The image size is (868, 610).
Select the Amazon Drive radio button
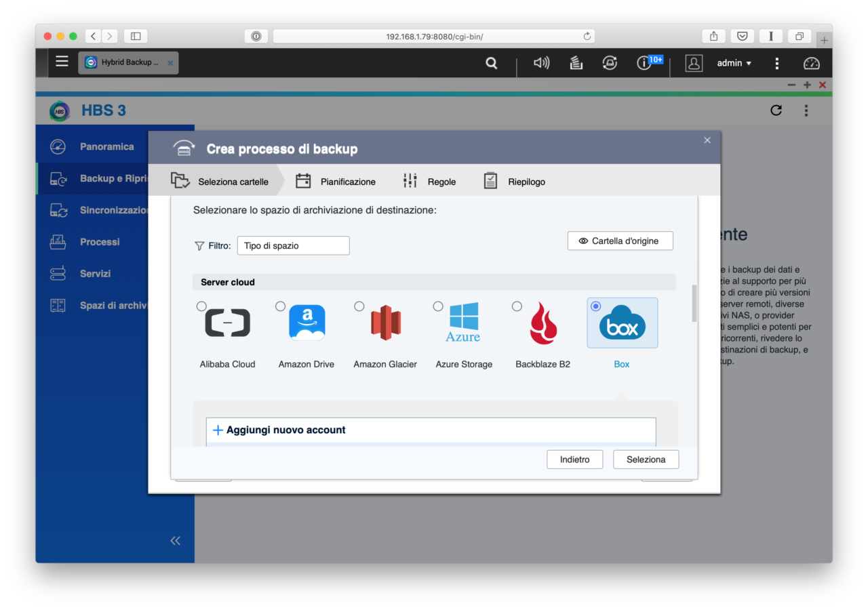[x=280, y=306]
